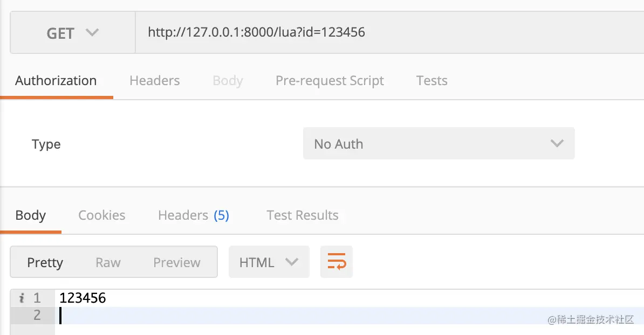Click the chevron in No Auth selector
Viewport: 644px width, 335px height.
(x=557, y=143)
